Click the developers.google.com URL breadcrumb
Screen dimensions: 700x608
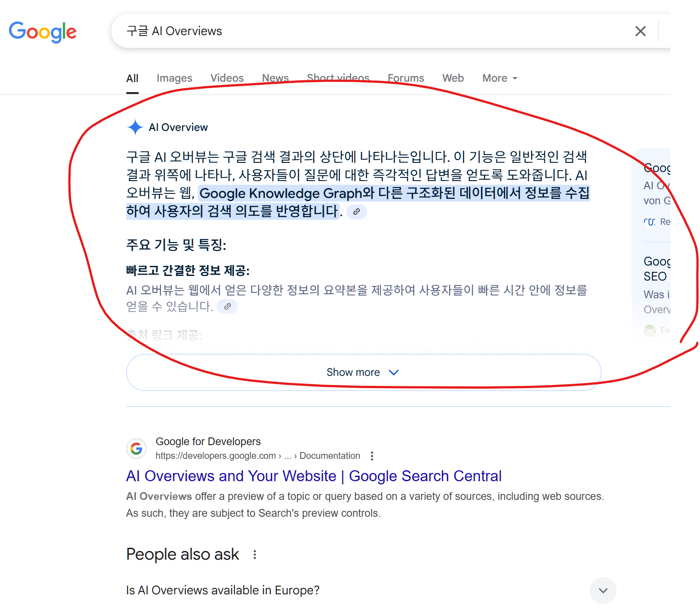tap(258, 456)
